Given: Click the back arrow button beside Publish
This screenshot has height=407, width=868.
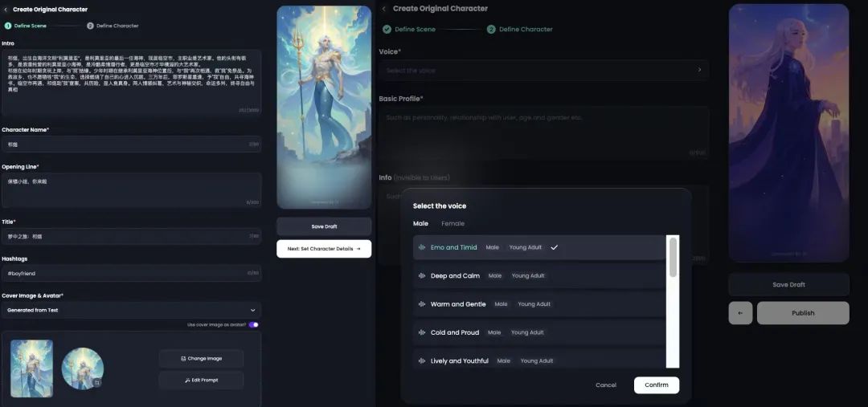Looking at the screenshot, I should coord(741,313).
